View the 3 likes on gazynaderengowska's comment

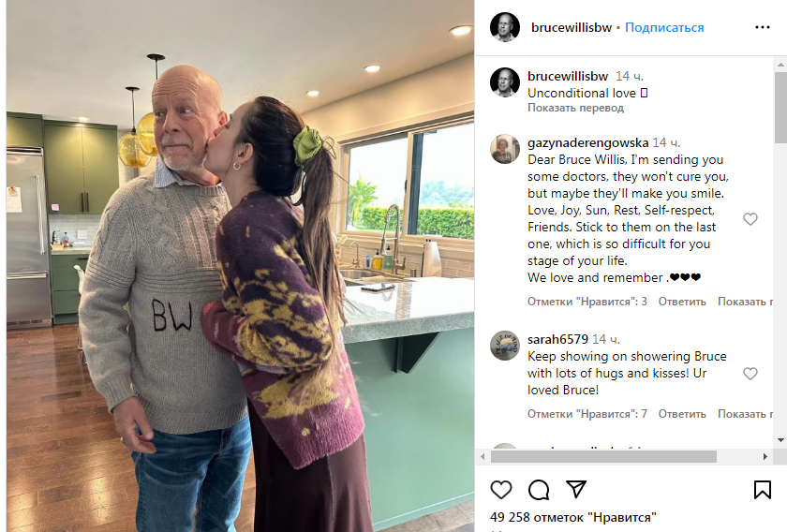click(587, 302)
